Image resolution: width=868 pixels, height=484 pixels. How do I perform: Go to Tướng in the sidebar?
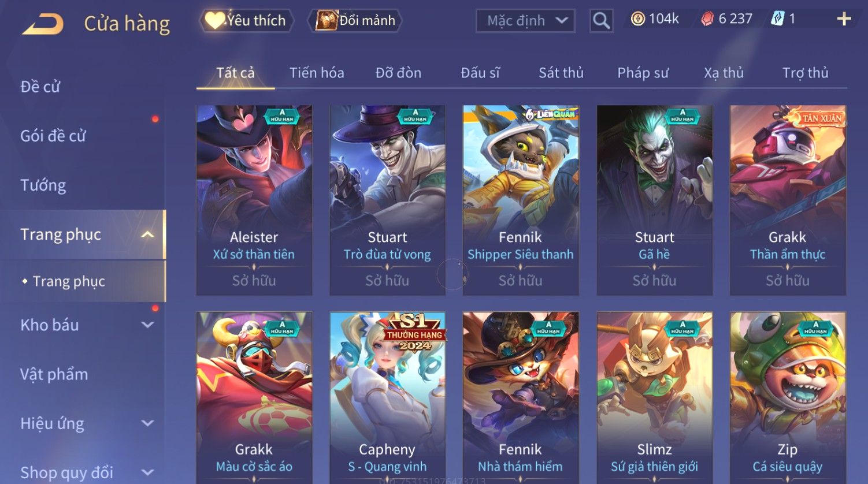tap(43, 185)
